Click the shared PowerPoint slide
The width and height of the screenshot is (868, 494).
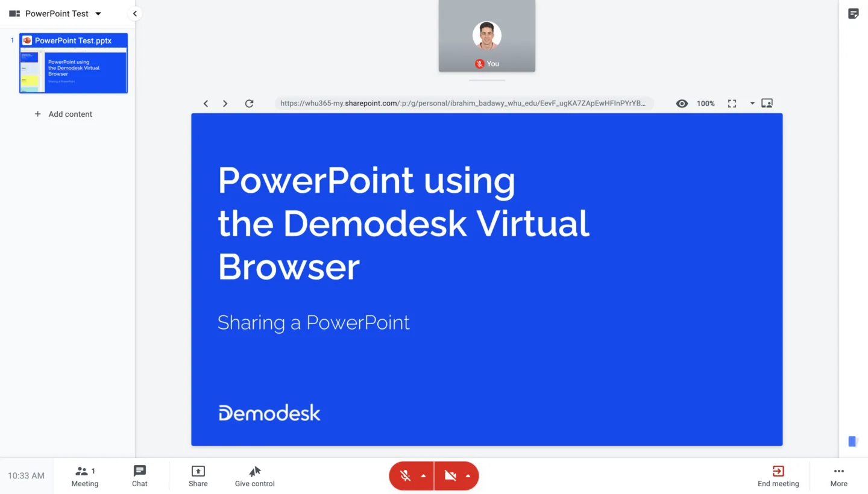coord(487,280)
